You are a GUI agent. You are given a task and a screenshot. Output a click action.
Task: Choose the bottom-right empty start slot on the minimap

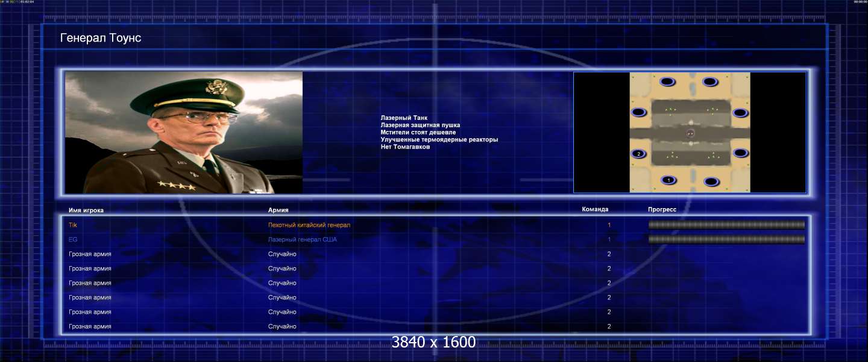pyautogui.click(x=711, y=181)
